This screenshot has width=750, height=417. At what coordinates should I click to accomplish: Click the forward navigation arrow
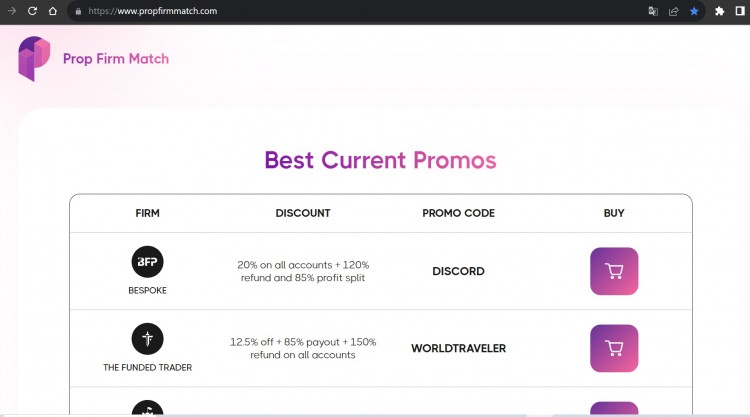12,11
